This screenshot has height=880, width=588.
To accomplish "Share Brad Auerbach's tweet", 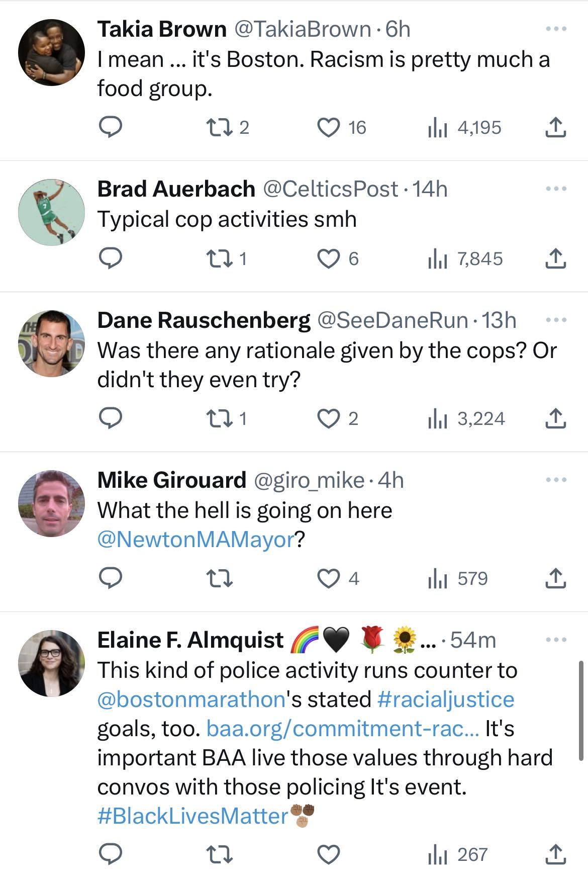I will pyautogui.click(x=555, y=259).
